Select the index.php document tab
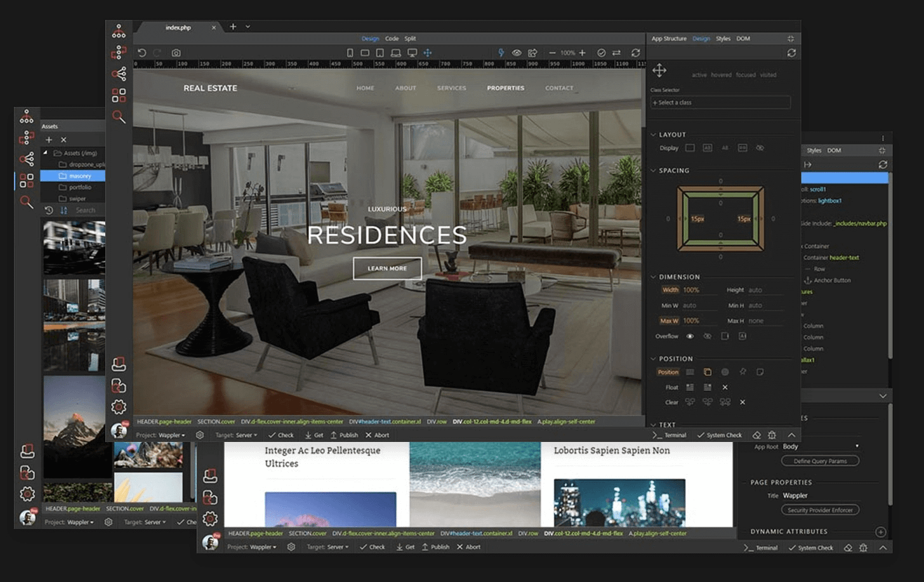Screen dimensions: 924x582 click(178, 27)
